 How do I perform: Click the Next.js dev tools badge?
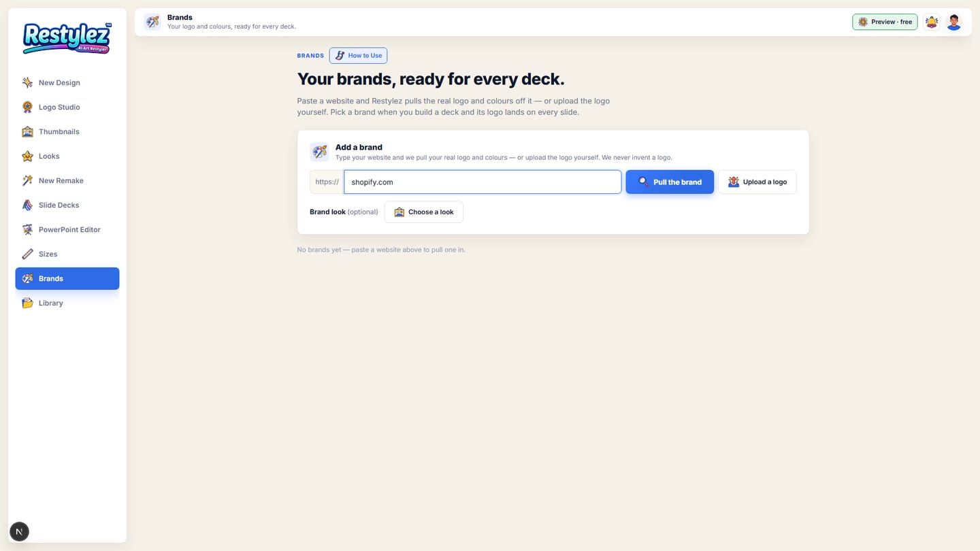click(x=19, y=531)
